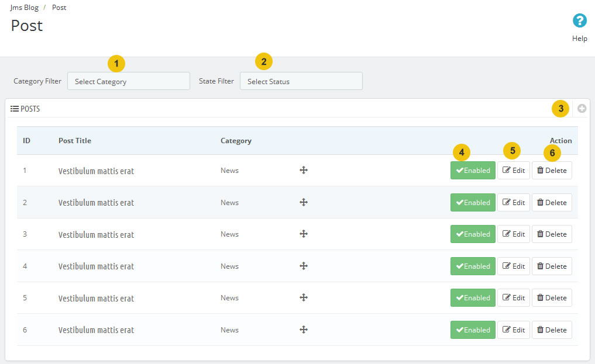The width and height of the screenshot is (595, 364).
Task: Click the Category Filter label
Action: pos(37,81)
